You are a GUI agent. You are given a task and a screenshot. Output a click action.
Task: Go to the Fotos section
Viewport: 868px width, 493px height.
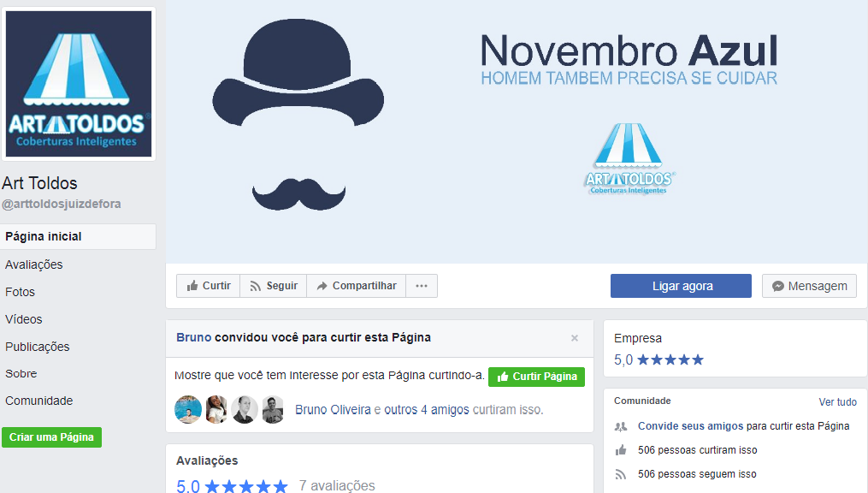coord(21,292)
